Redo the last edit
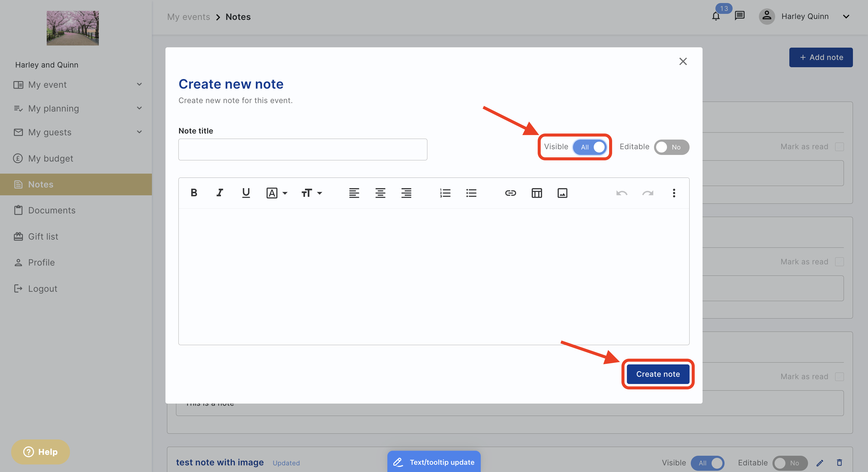The image size is (868, 472). pyautogui.click(x=648, y=193)
